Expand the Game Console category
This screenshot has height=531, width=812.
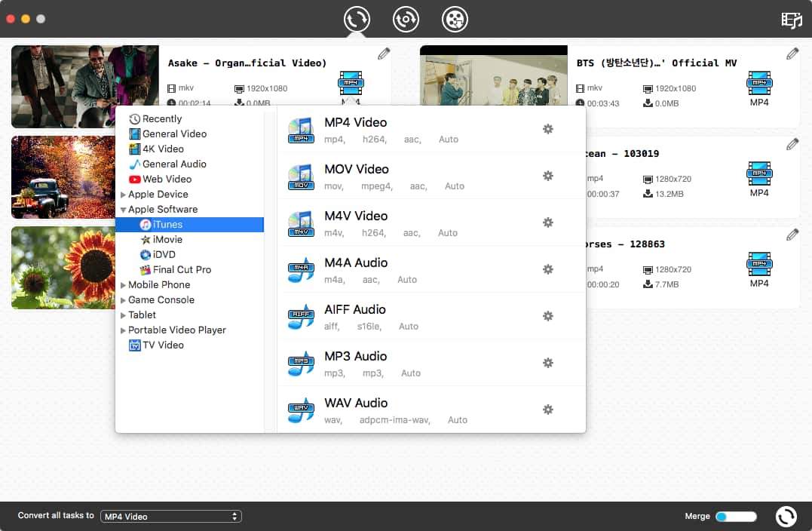click(x=123, y=300)
